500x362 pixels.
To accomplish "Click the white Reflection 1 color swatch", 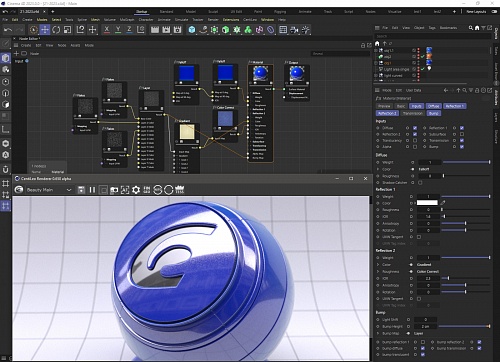I will [x=427, y=203].
